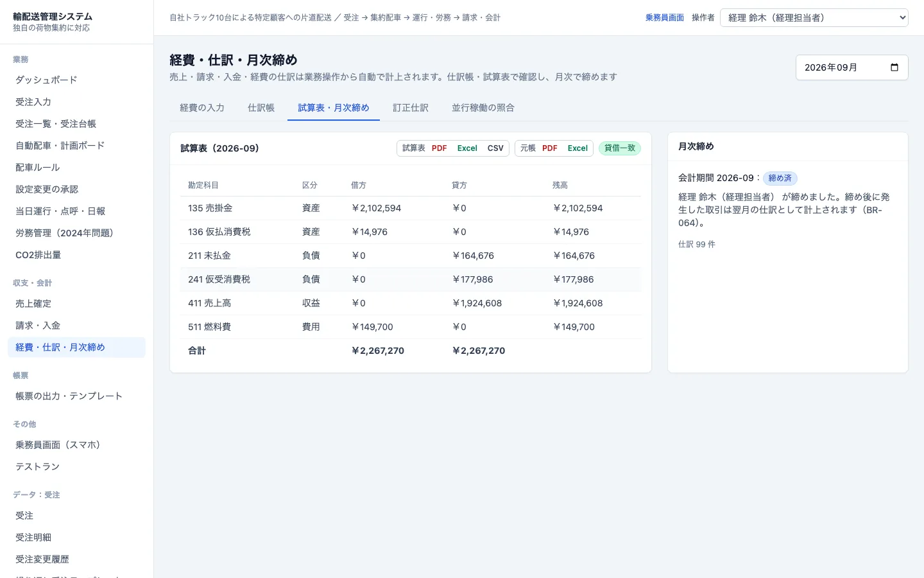Switch to the 経費の入力 tab

pyautogui.click(x=202, y=108)
